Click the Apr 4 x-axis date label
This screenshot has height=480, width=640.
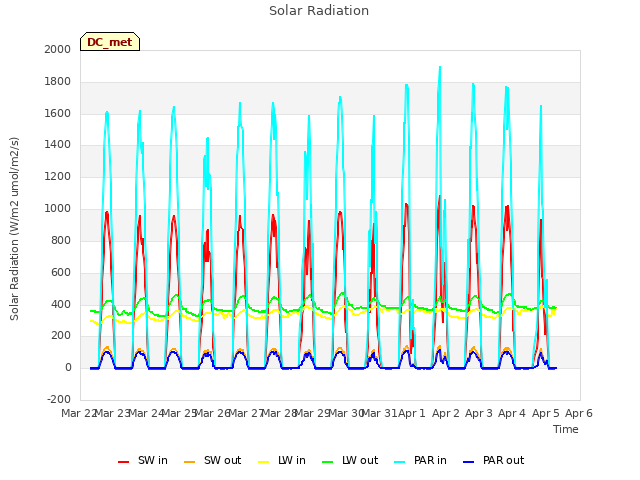click(x=512, y=413)
